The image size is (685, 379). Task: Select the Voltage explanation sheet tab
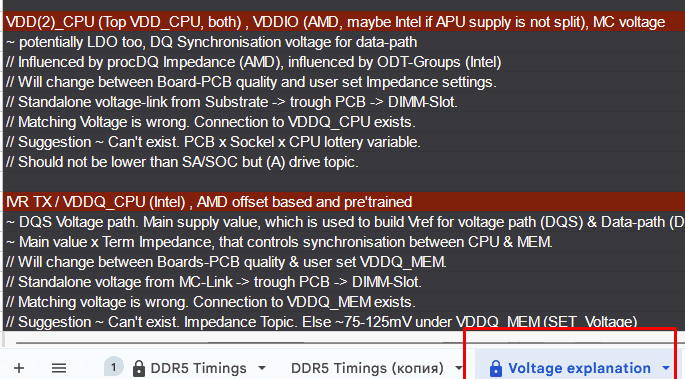[x=579, y=368]
